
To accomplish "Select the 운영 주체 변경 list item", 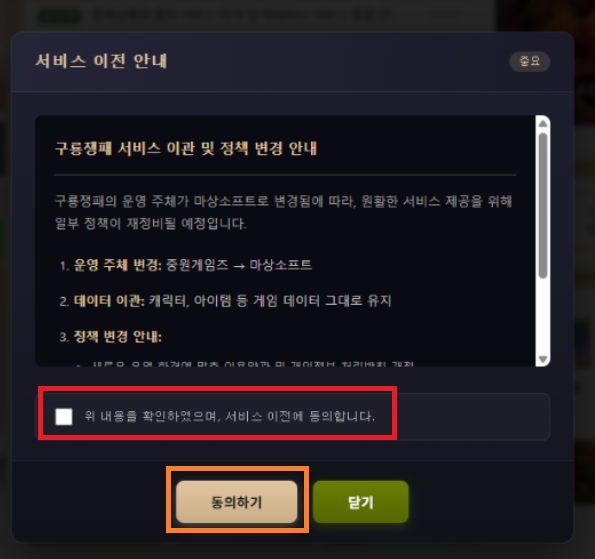I will coord(186,265).
